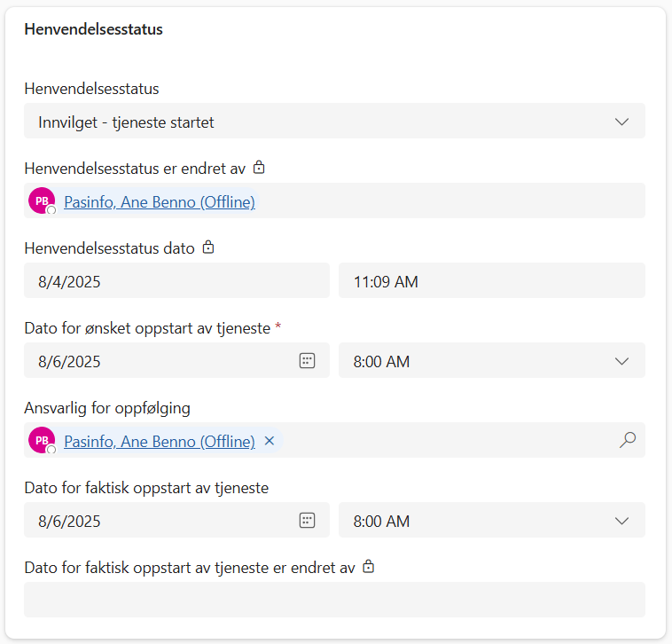Click lock icon beside Henvendelsesstatus er endret av

[x=259, y=167]
